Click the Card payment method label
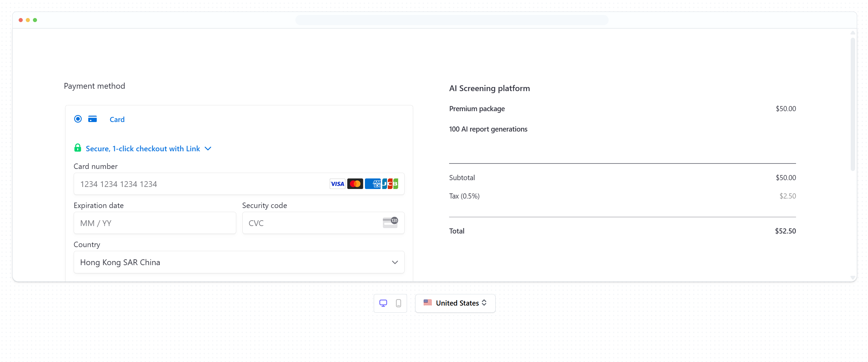This screenshot has height=362, width=868. [x=117, y=120]
